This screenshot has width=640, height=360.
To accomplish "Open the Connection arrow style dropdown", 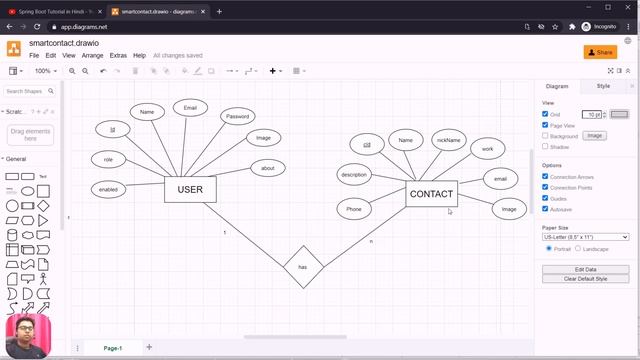I will pos(232,71).
